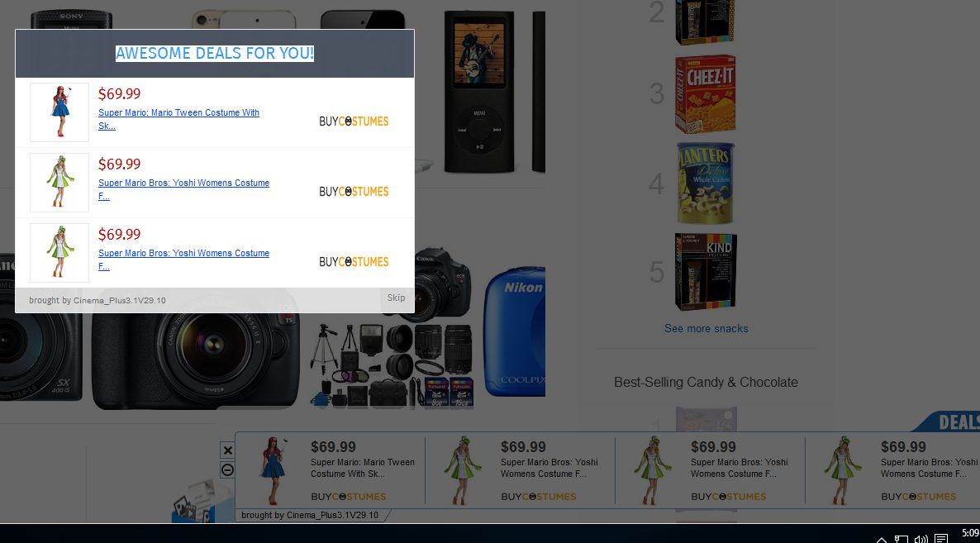The height and width of the screenshot is (543, 980).
Task: Open the third Yoshi Womens Costume link in popup
Action: [x=183, y=260]
